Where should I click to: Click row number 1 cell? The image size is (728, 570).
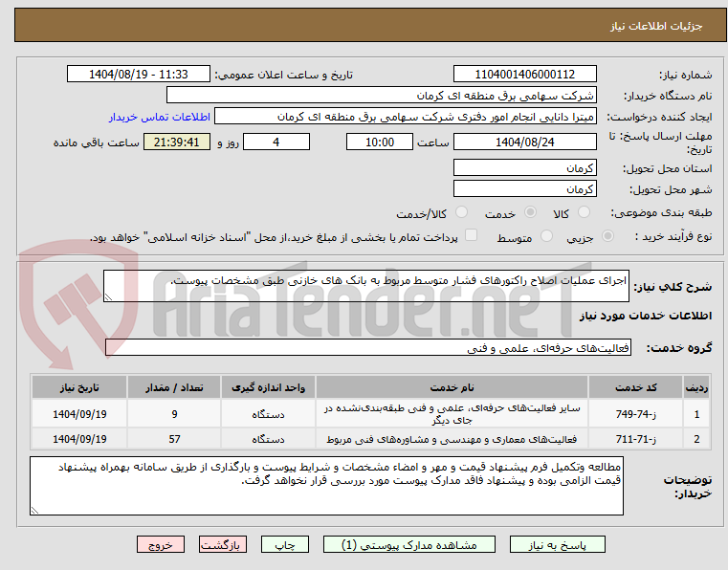pyautogui.click(x=696, y=413)
